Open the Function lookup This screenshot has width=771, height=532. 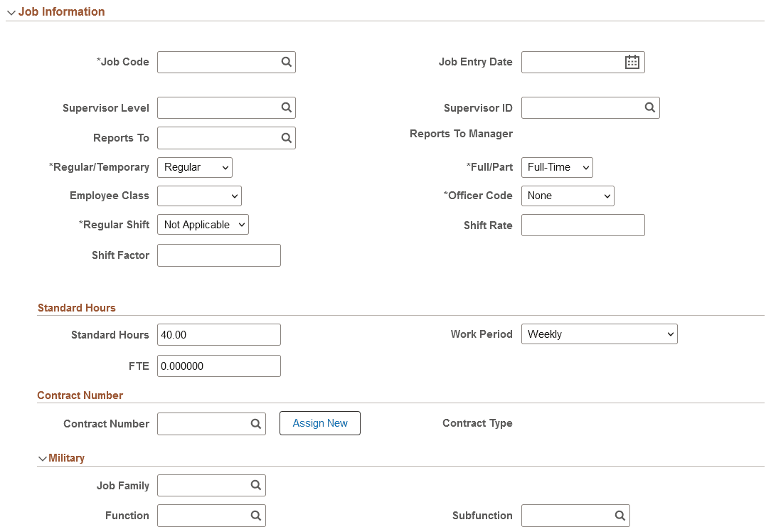coord(256,515)
